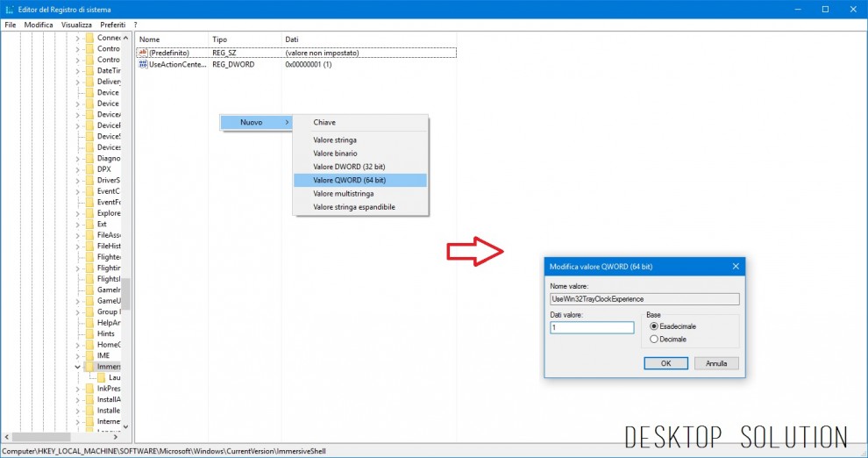Select the DeviceA key in the tree

(x=109, y=115)
